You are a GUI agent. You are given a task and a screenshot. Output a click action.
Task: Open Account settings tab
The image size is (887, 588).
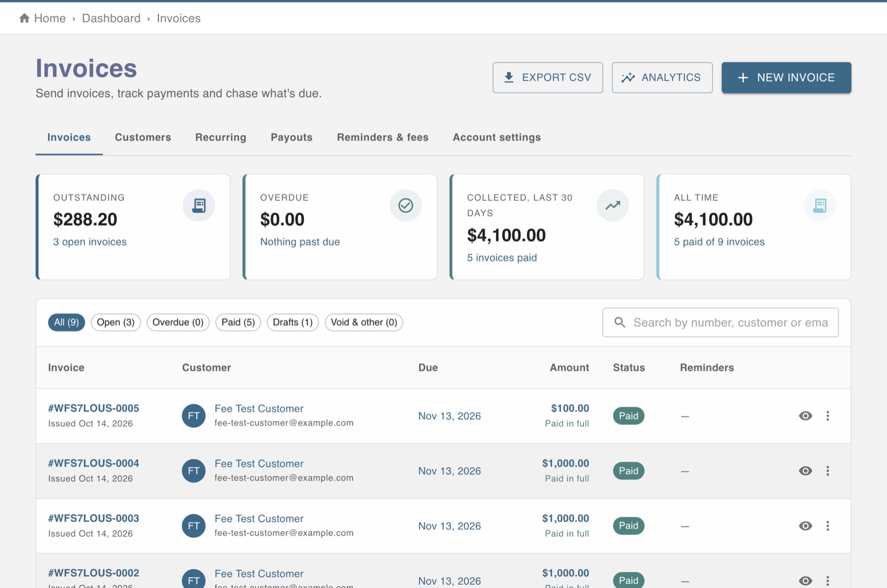point(497,137)
